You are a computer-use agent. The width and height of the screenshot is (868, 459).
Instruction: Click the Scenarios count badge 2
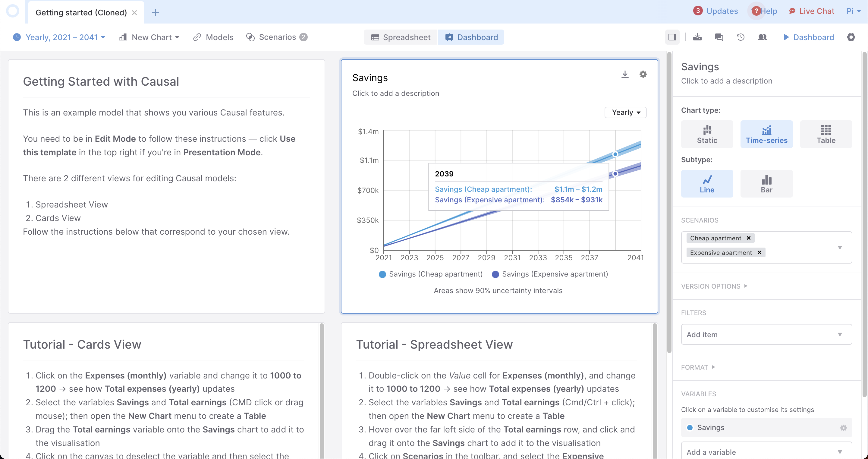click(303, 37)
